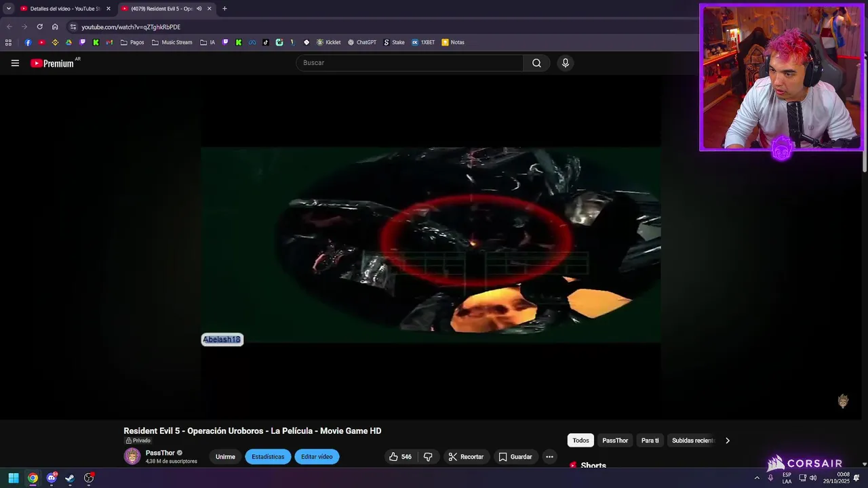Click the youtube.com address bar URL

click(131, 27)
